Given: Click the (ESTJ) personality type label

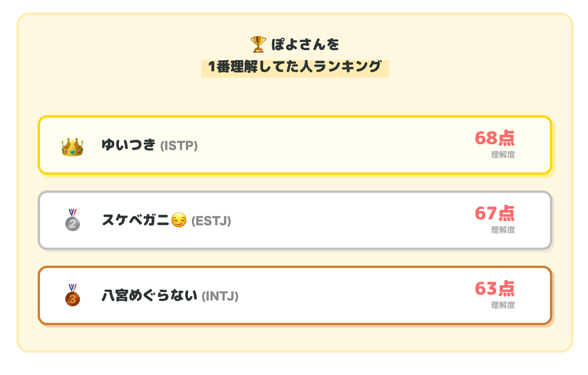Looking at the screenshot, I should coord(211,221).
